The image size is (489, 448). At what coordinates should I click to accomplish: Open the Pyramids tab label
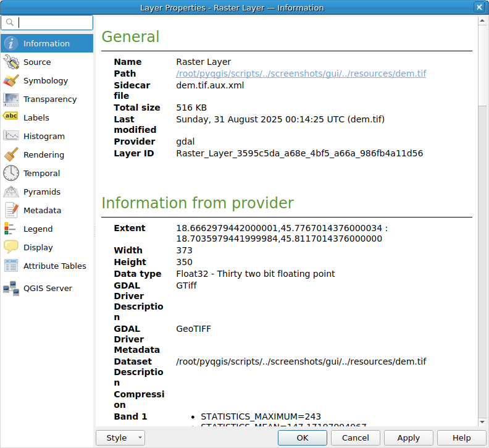point(42,192)
